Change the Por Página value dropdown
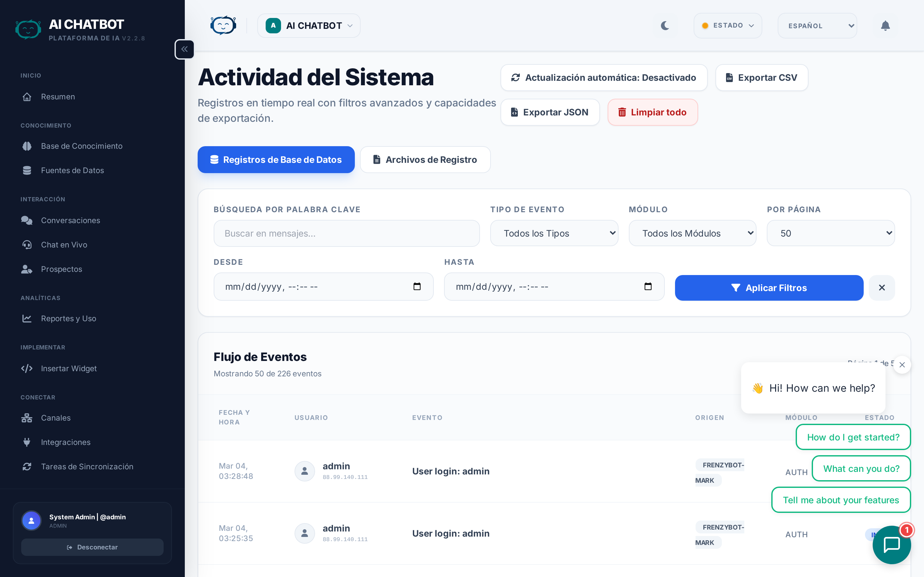This screenshot has height=577, width=924. [830, 233]
